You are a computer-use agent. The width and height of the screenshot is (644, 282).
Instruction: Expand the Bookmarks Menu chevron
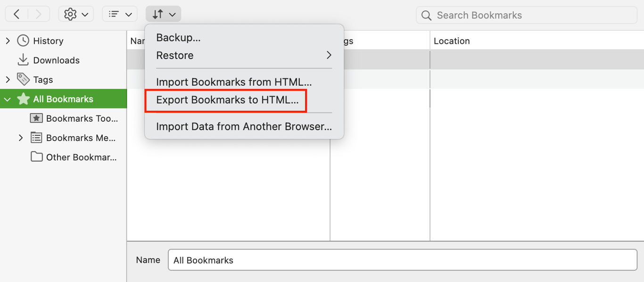tap(20, 138)
